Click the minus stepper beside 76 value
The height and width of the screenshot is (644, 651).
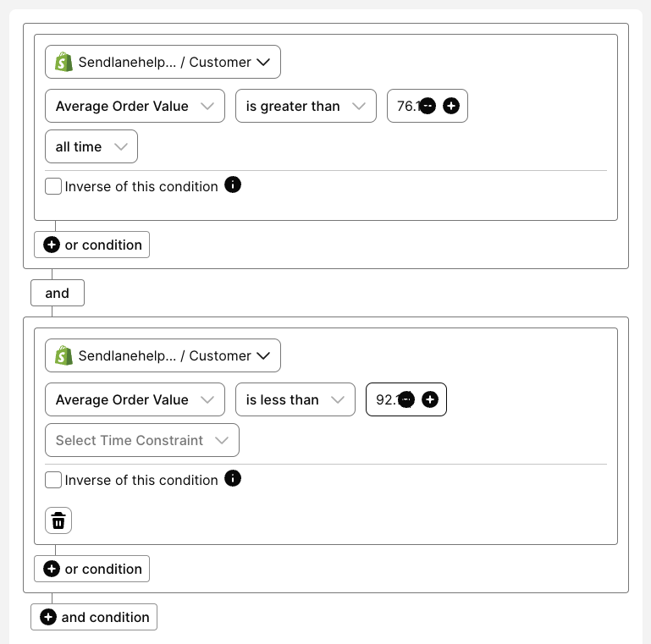(428, 106)
